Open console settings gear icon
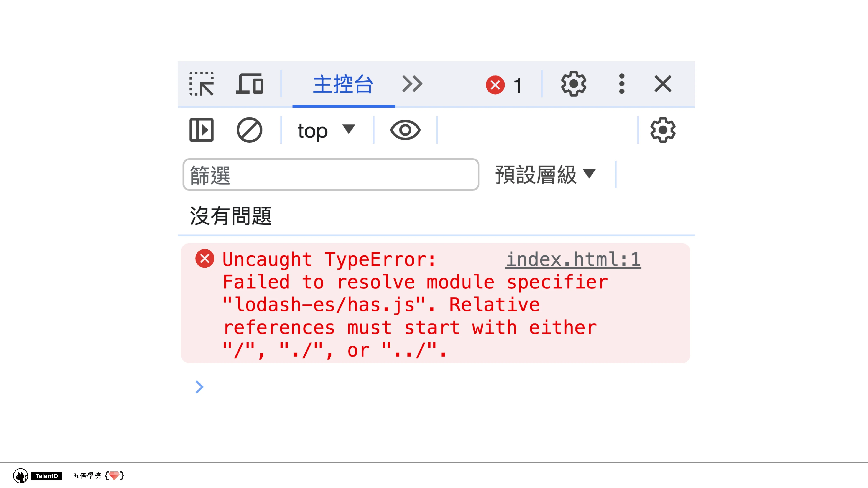This screenshot has width=868, height=488. click(x=663, y=130)
